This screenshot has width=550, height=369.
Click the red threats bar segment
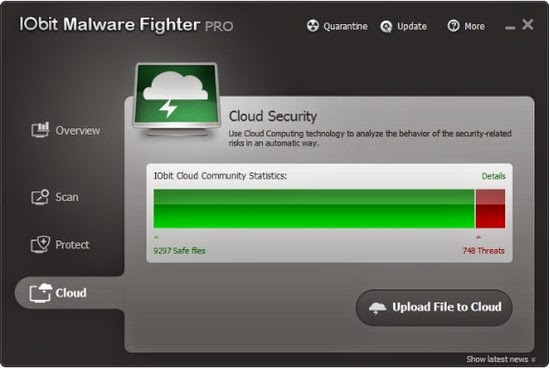point(490,209)
